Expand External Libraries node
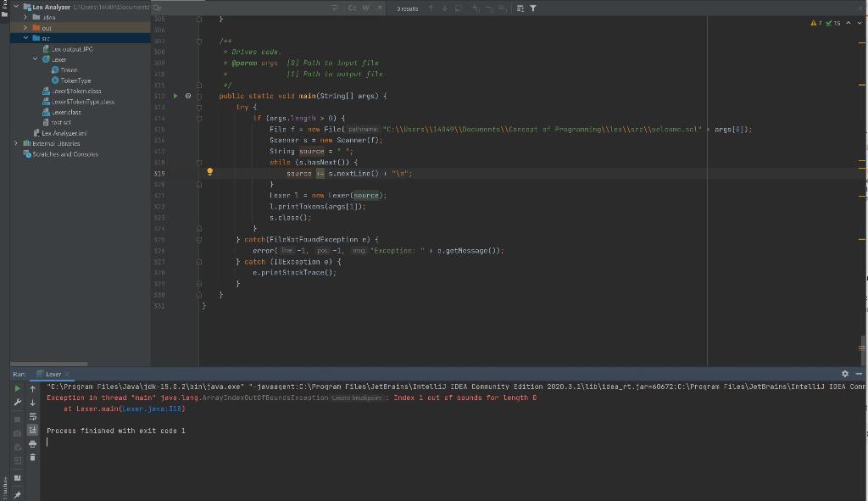This screenshot has width=868, height=501. click(x=16, y=143)
